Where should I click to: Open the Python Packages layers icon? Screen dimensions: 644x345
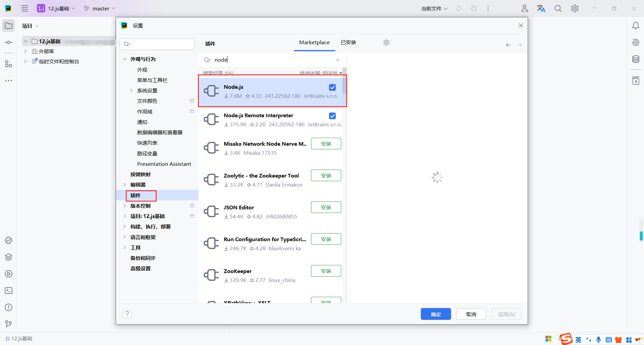8,257
